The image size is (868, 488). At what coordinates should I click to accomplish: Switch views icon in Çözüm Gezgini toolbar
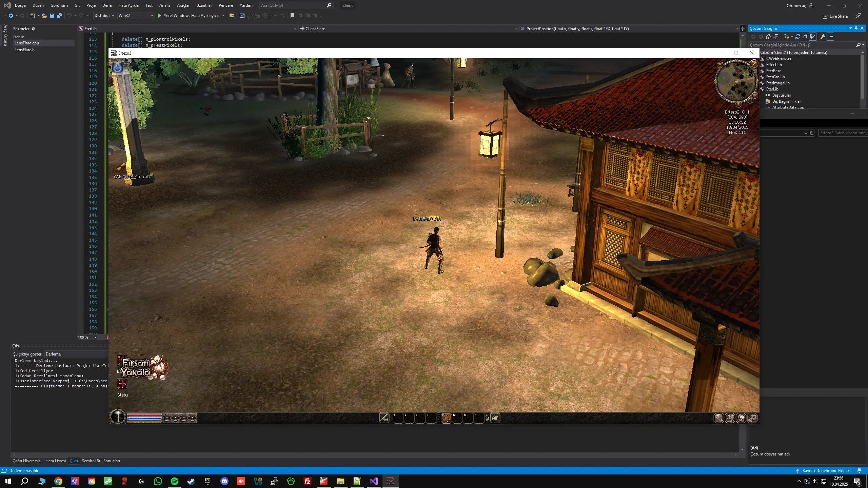(x=776, y=37)
